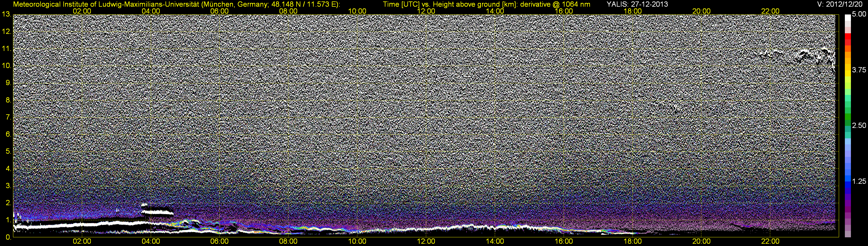Image resolution: width=868 pixels, height=246 pixels.
Task: Click height axis label 4
Action: coord(8,168)
